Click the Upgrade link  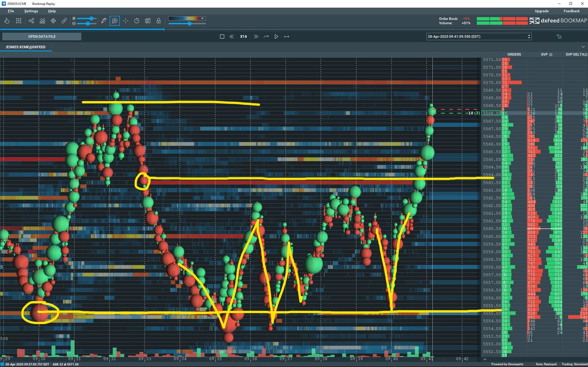click(x=541, y=10)
